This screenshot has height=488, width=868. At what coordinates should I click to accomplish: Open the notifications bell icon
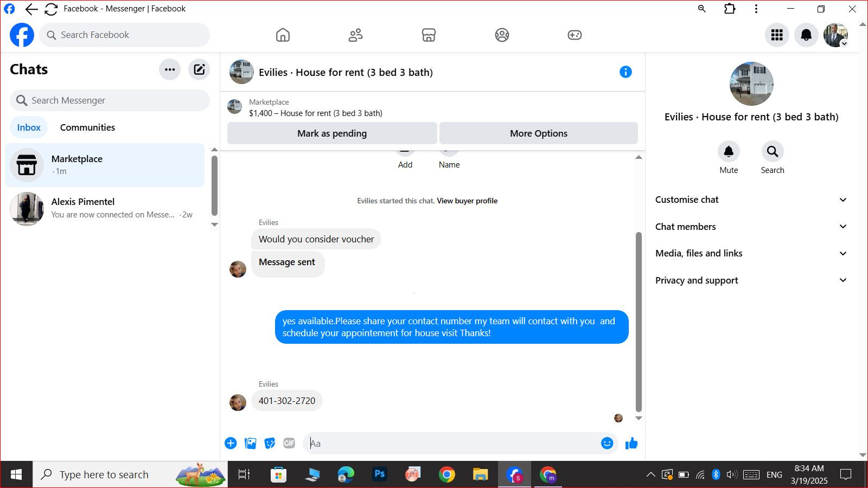click(806, 35)
